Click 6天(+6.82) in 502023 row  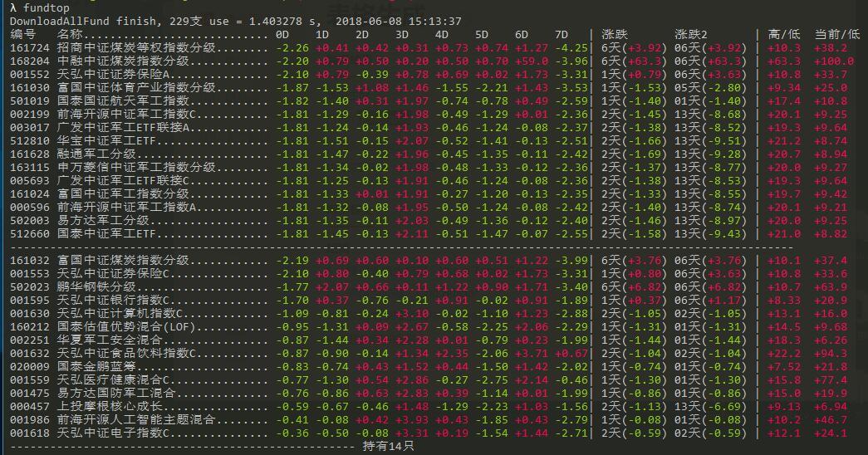point(634,287)
